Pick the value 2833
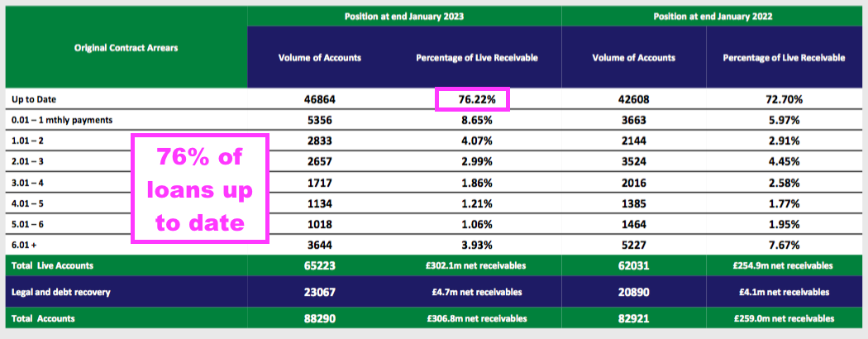The image size is (868, 339). [x=320, y=141]
